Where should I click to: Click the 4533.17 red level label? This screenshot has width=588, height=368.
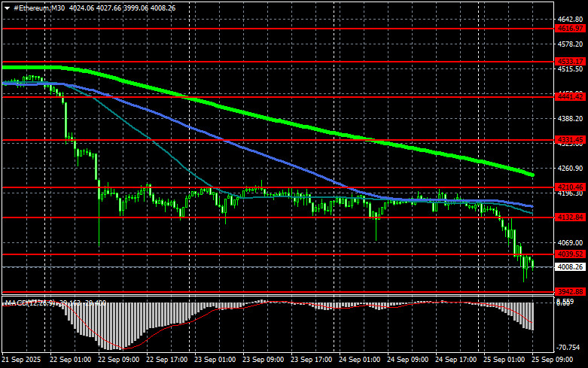click(x=570, y=61)
